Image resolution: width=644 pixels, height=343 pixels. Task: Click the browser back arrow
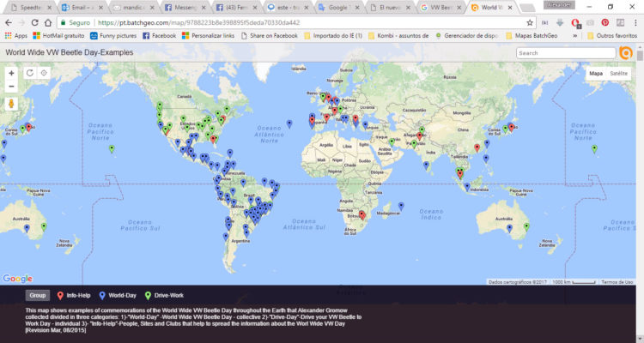[x=9, y=22]
